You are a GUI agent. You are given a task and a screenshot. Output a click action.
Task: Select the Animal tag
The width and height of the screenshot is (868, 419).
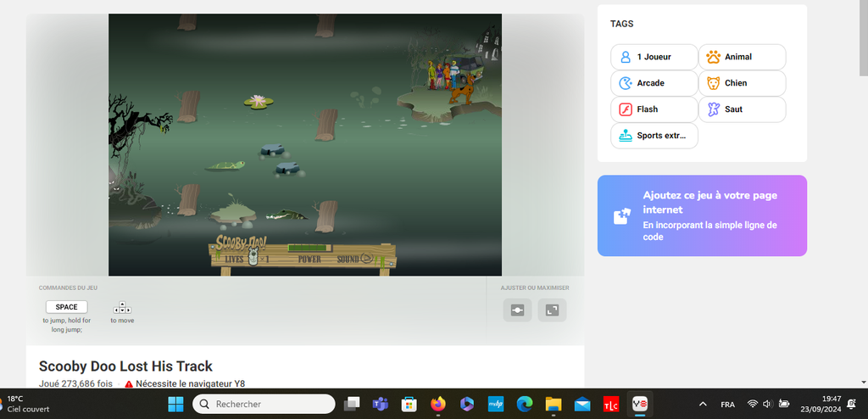coord(742,57)
